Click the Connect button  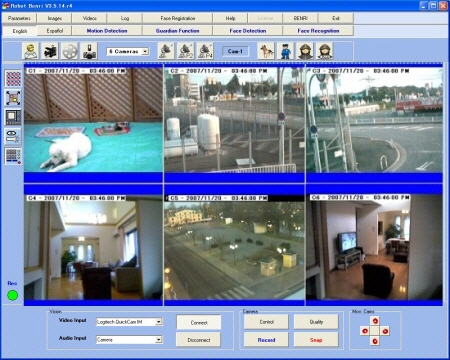[199, 323]
